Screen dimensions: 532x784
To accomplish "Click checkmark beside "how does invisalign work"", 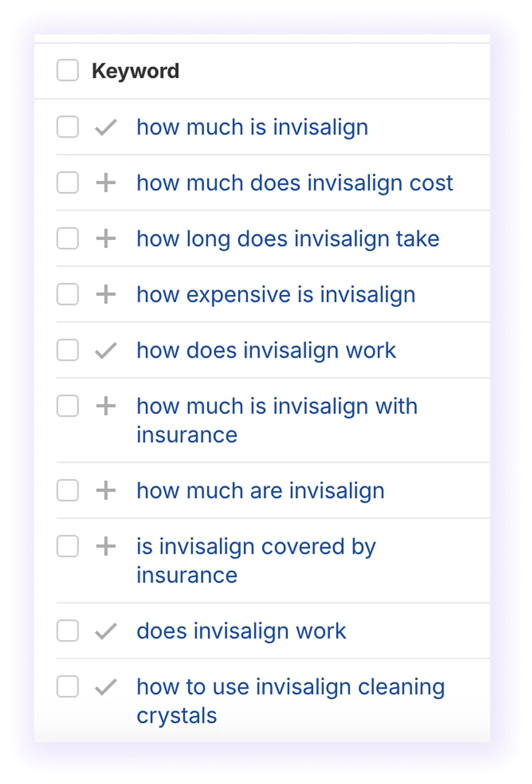I will (106, 350).
